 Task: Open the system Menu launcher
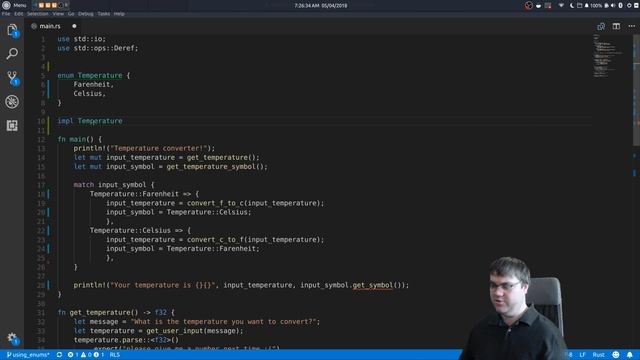coord(14,5)
